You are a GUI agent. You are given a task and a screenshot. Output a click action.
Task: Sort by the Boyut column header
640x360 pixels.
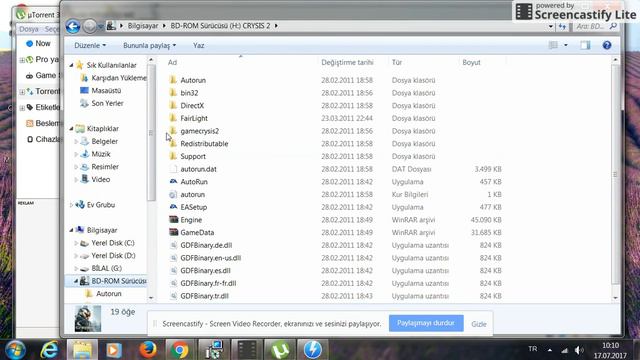coord(471,62)
